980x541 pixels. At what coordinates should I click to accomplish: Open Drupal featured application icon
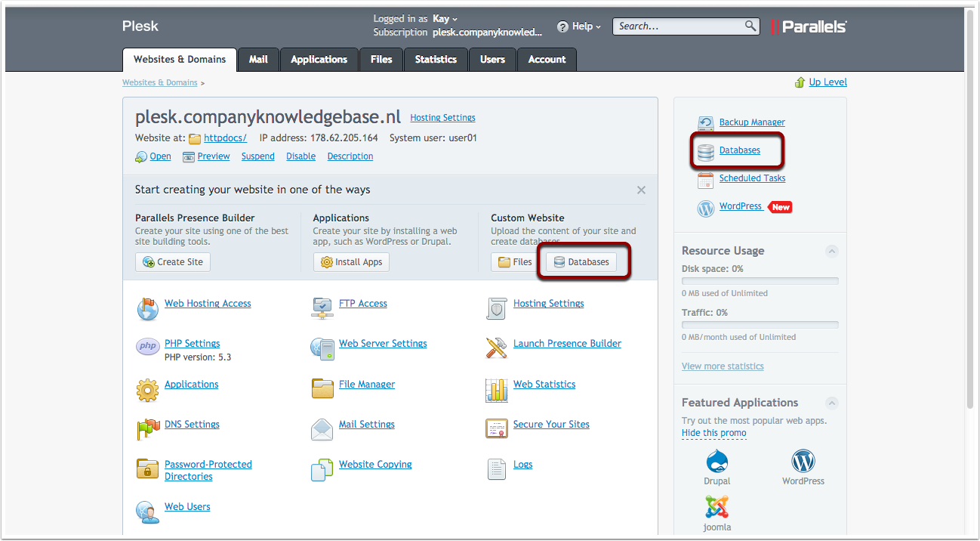click(717, 460)
